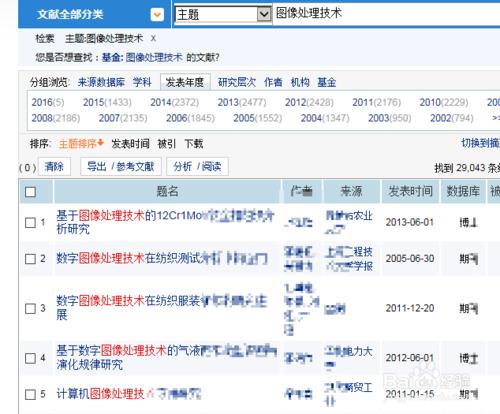This screenshot has height=414, width=500.
Task: Group results by 机构
Action: coord(300,82)
